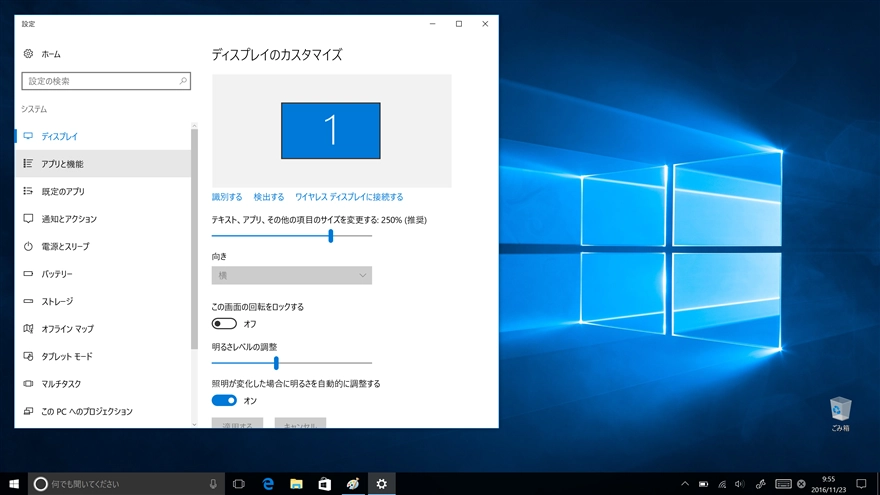
Task: Click the 検出する link
Action: [x=269, y=197]
